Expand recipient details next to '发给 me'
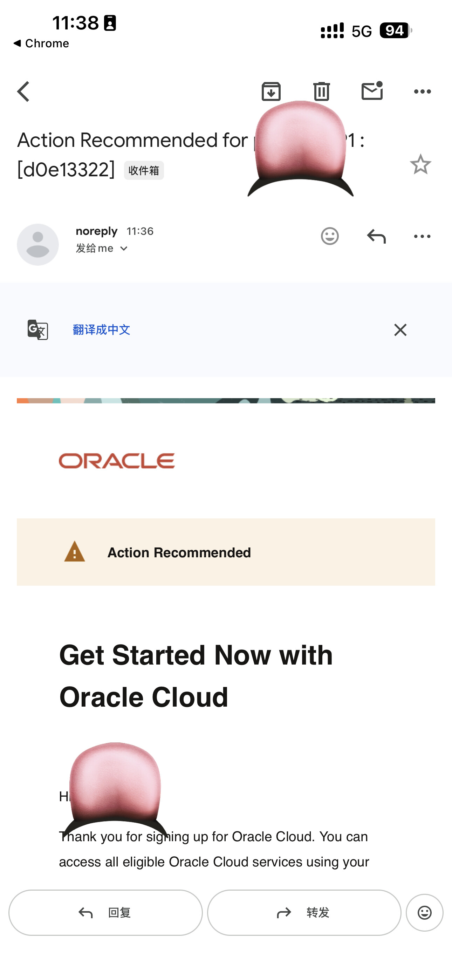The image size is (452, 980). point(124,249)
